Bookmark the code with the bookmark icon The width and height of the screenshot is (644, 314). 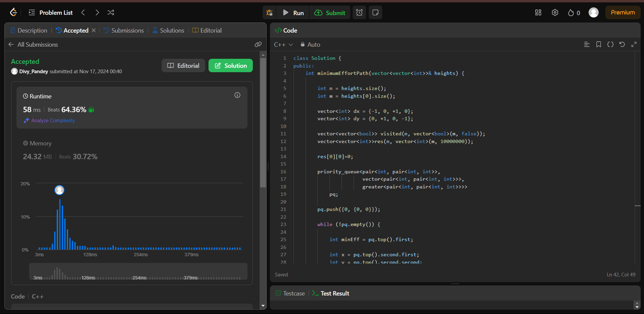point(598,45)
